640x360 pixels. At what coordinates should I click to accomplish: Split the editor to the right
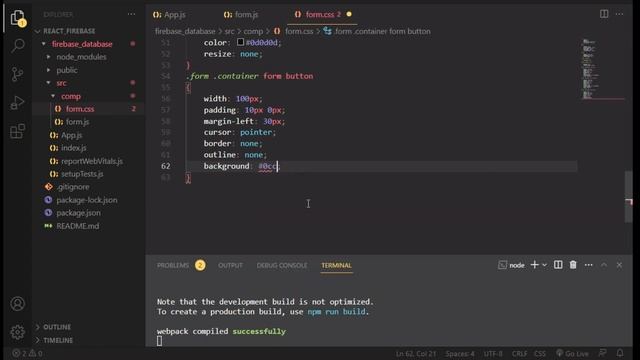(604, 14)
